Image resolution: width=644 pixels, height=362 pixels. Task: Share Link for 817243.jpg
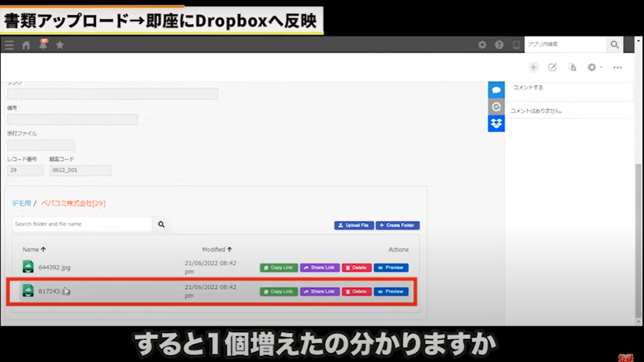(x=320, y=292)
